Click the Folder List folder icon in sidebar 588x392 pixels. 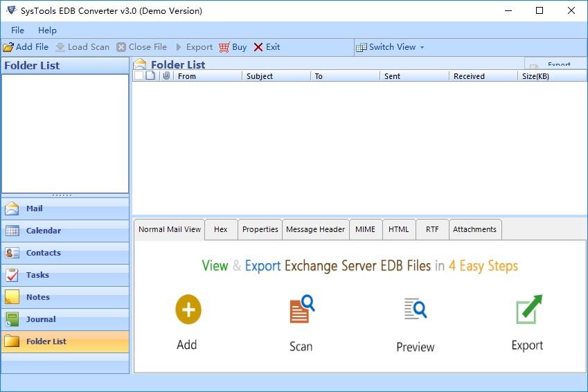[12, 341]
